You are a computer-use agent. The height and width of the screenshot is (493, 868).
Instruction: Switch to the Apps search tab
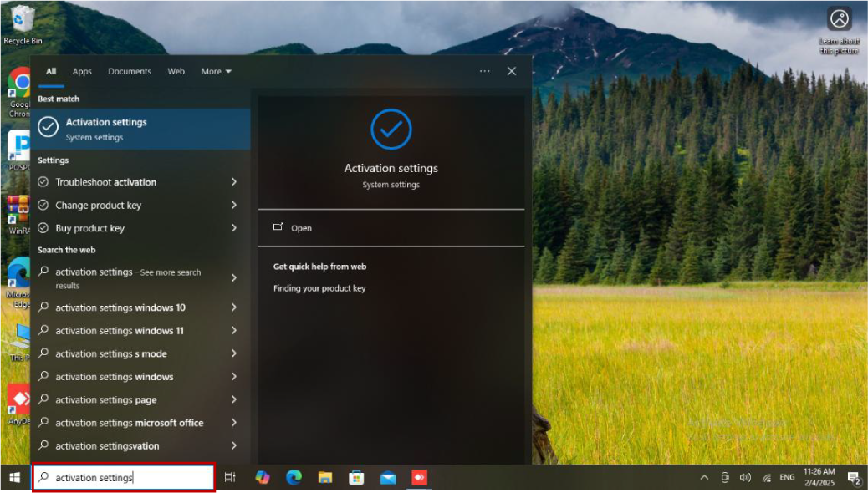82,72
